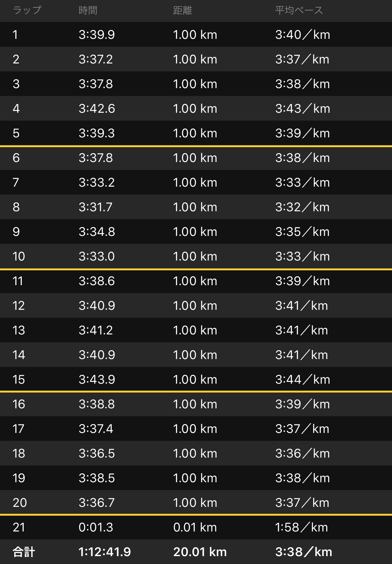
Task: Select lap 13 time 3:41.2
Action: pyautogui.click(x=96, y=330)
